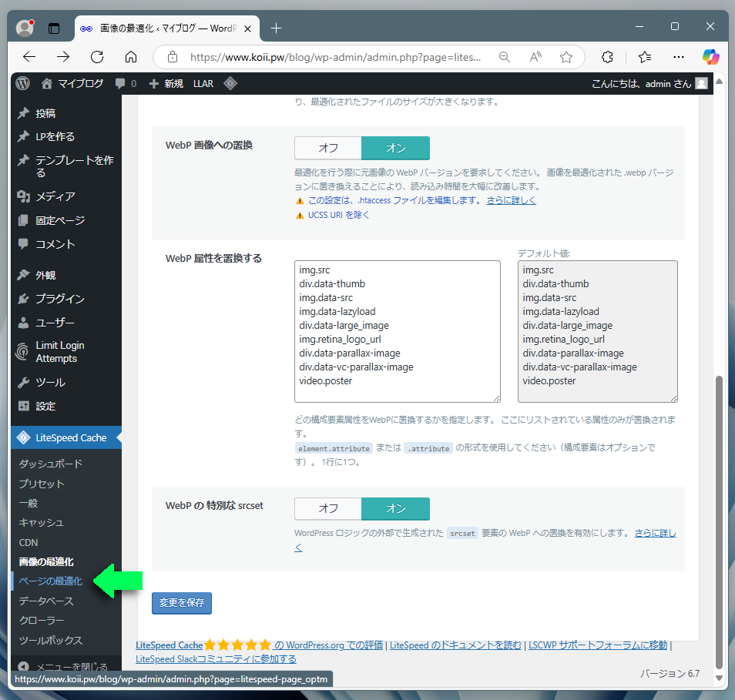The image size is (735, 700).
Task: Open the 外観 brush icon in sidebar
Action: click(23, 275)
